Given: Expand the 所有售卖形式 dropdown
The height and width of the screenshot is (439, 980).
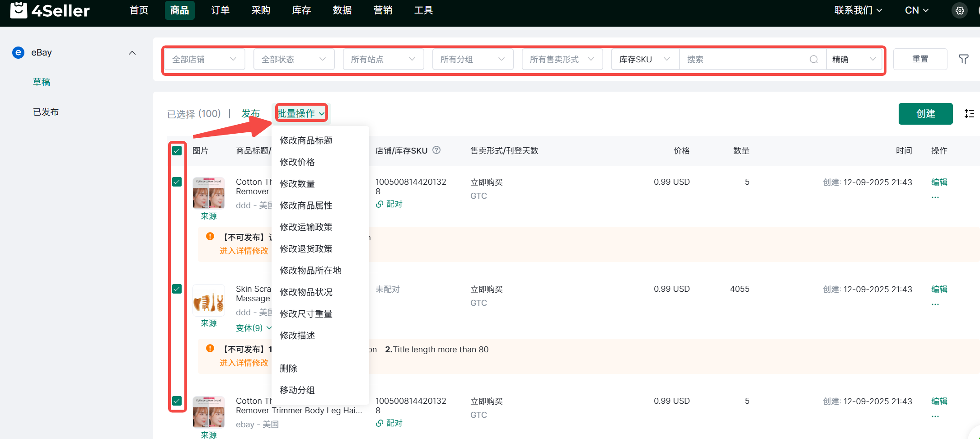Looking at the screenshot, I should click(x=562, y=59).
